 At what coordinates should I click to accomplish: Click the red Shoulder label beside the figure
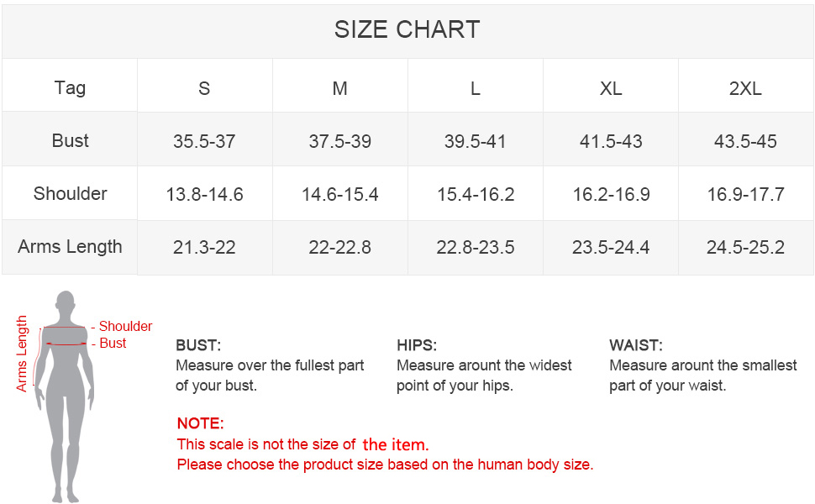click(125, 326)
